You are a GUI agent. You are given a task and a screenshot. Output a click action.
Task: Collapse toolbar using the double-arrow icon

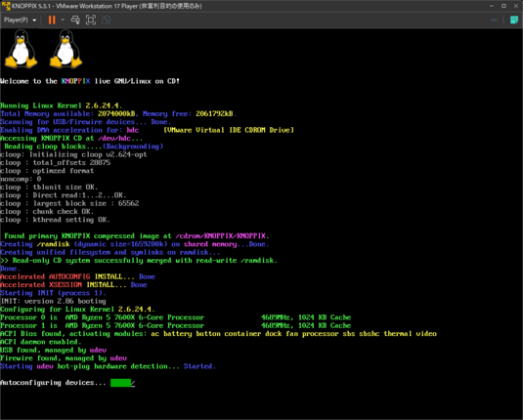pyautogui.click(x=495, y=20)
